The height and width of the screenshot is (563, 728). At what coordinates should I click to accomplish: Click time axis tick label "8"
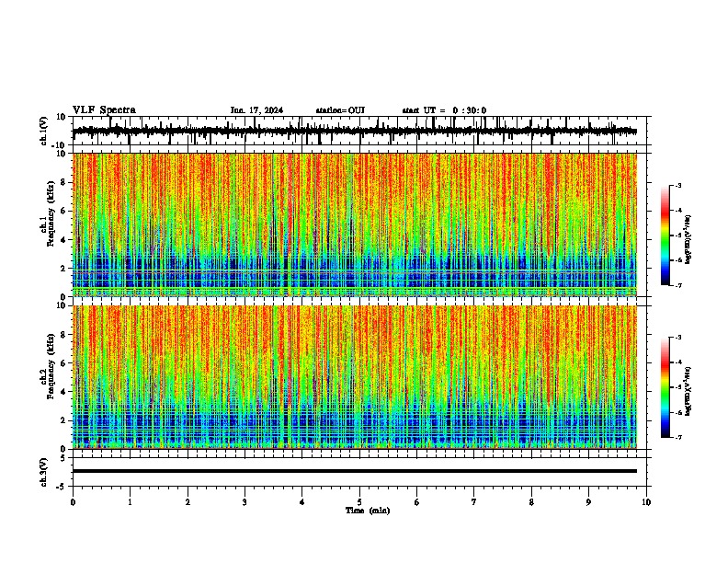[531, 502]
